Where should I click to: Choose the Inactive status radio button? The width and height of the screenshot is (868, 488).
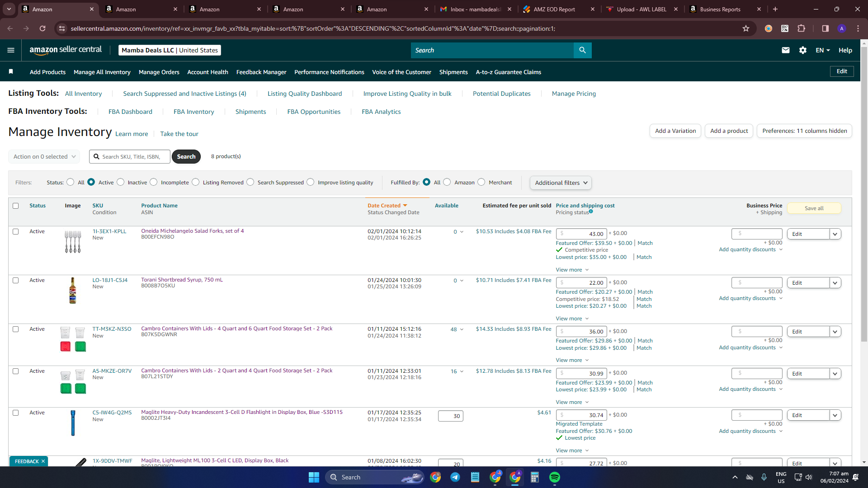coord(120,182)
